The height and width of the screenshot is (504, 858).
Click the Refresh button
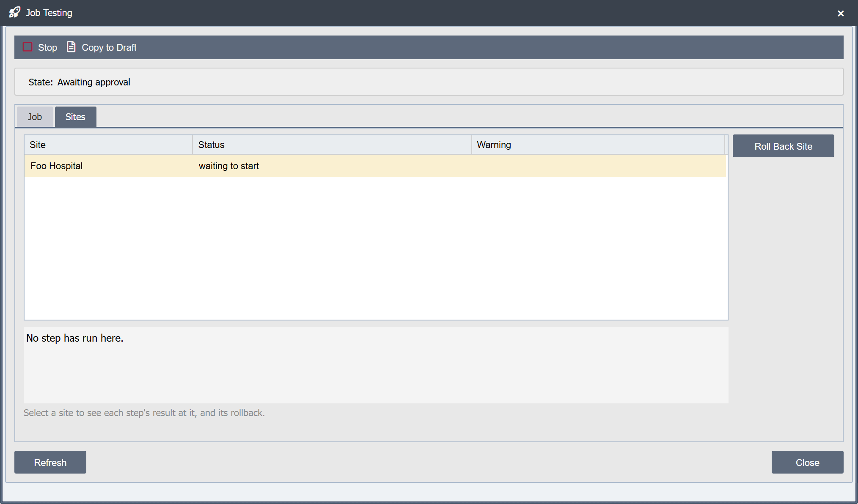(50, 462)
